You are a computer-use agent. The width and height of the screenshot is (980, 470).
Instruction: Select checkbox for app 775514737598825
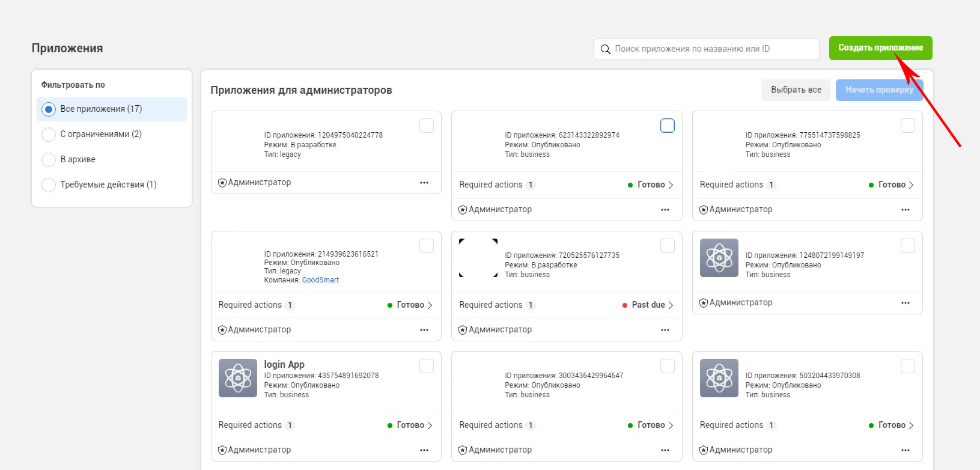click(908, 126)
